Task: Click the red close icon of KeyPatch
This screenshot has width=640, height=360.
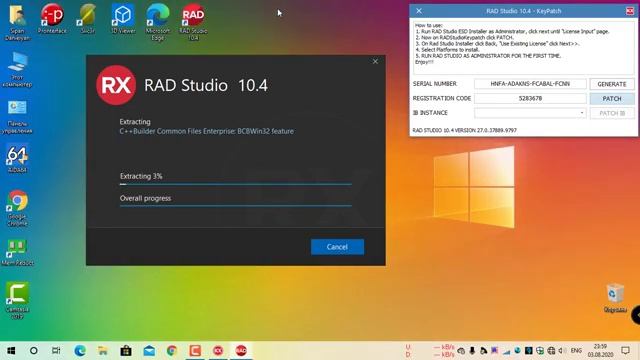Action: point(630,11)
